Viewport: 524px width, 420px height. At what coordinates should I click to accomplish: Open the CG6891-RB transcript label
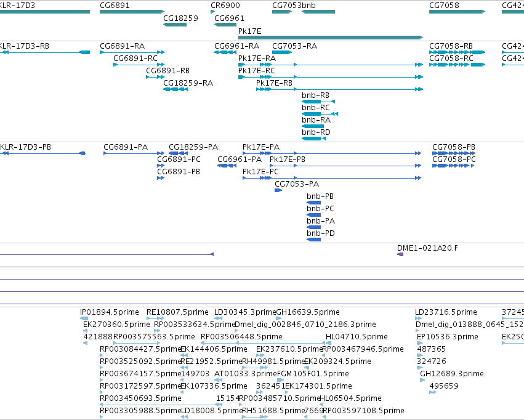coord(167,70)
